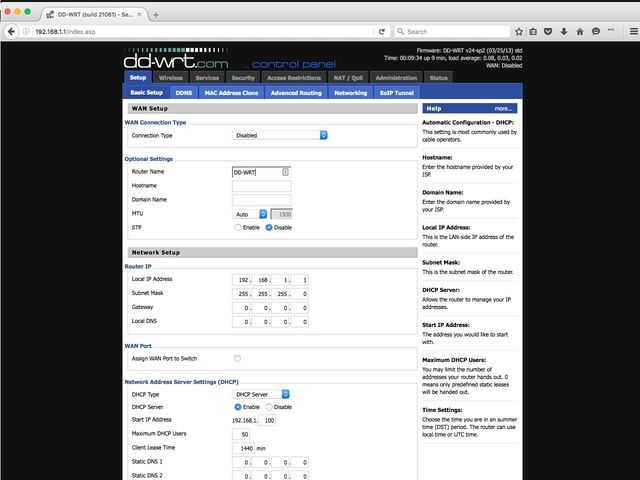
Task: Open a new tab with the plus button
Action: pos(156,15)
